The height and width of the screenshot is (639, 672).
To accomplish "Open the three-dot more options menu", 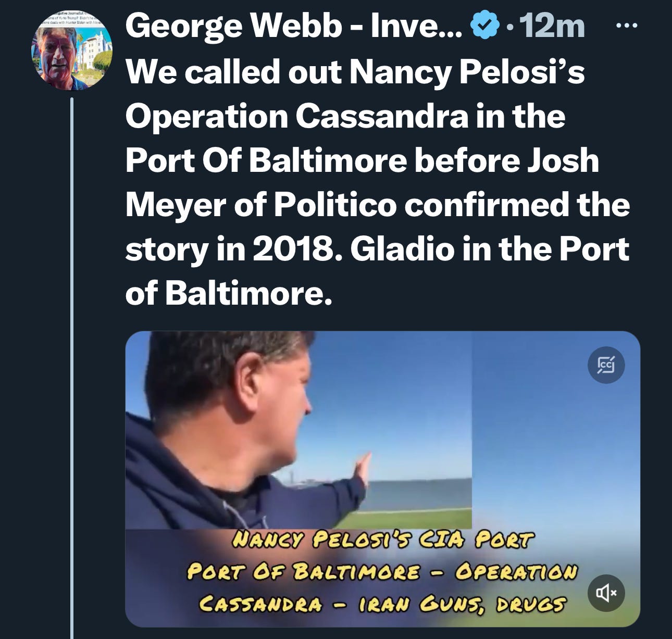I will click(627, 26).
